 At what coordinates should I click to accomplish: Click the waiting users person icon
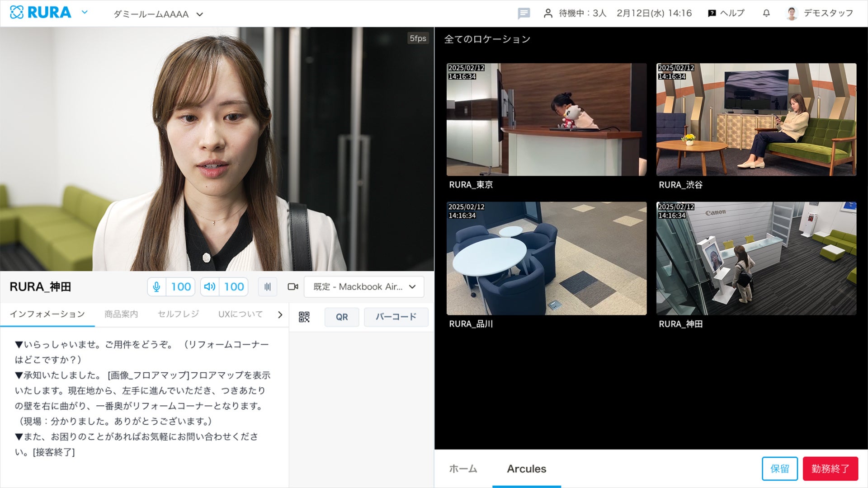coord(548,14)
